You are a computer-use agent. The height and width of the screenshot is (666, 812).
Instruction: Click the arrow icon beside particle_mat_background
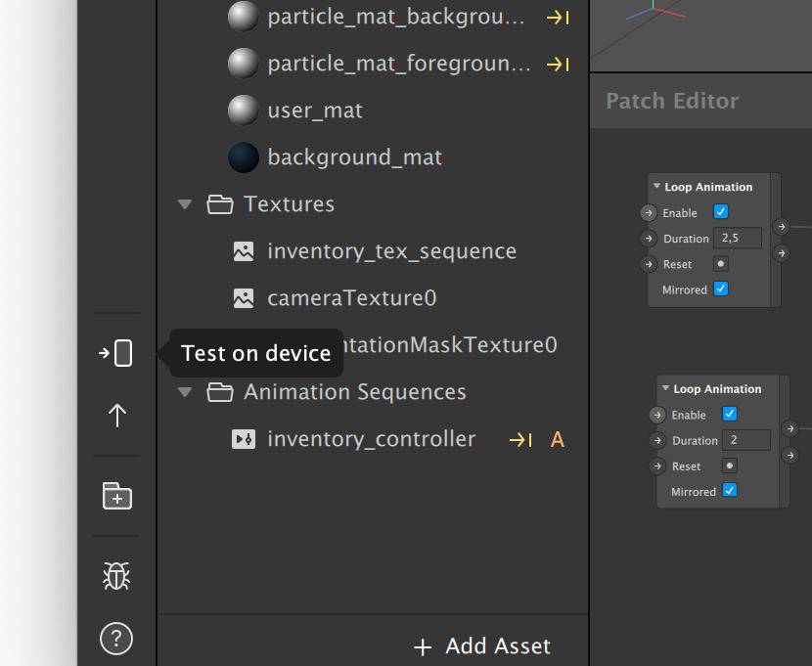point(558,18)
